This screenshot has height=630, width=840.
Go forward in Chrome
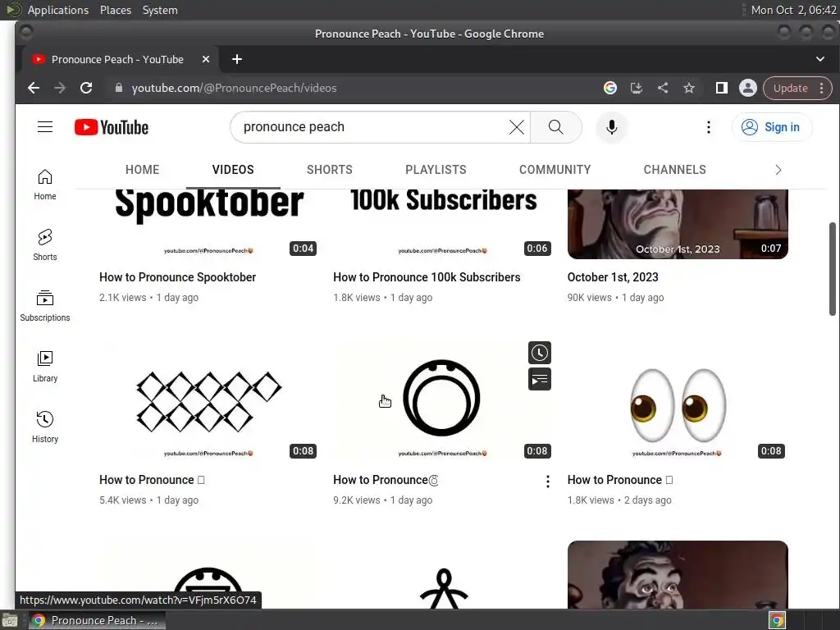(x=60, y=88)
